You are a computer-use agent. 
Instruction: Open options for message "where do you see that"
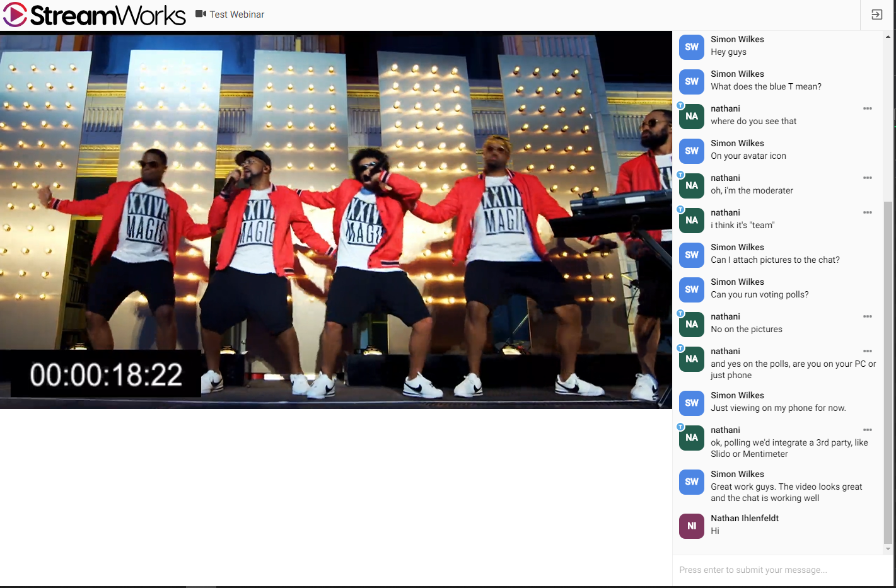(868, 108)
